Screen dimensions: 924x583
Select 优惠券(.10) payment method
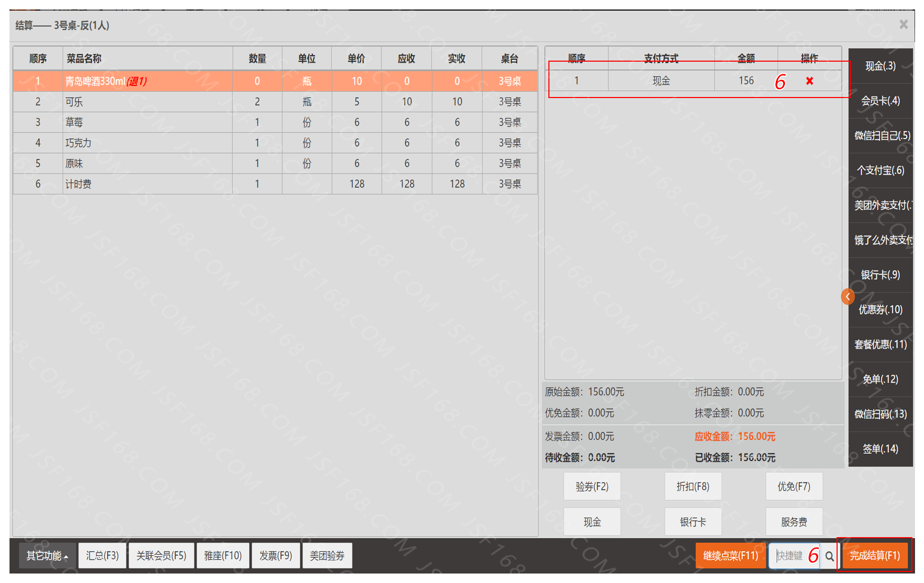[880, 309]
